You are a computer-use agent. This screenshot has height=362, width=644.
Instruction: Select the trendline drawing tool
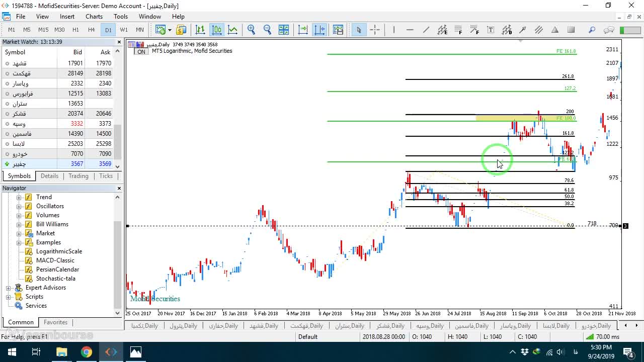[x=426, y=30]
